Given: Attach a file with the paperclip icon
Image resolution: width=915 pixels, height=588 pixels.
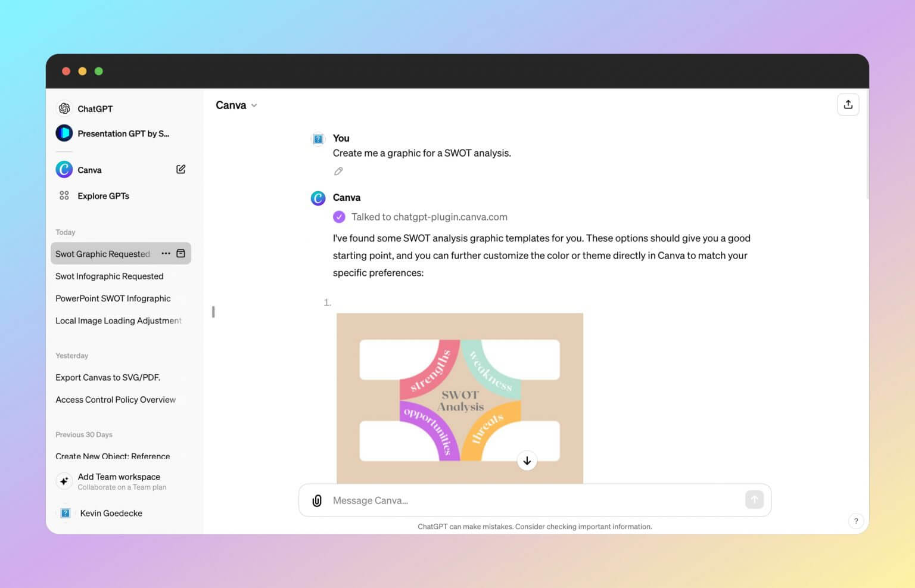Looking at the screenshot, I should click(x=316, y=500).
